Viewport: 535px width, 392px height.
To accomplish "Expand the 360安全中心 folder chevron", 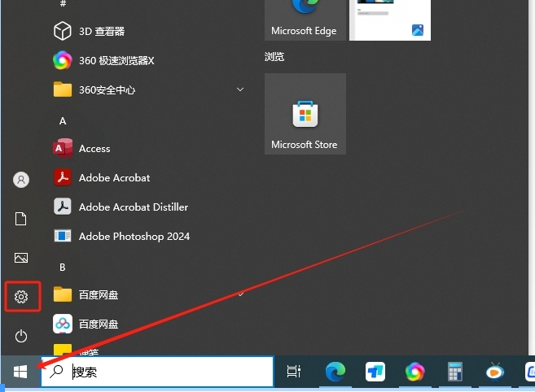I will point(240,89).
